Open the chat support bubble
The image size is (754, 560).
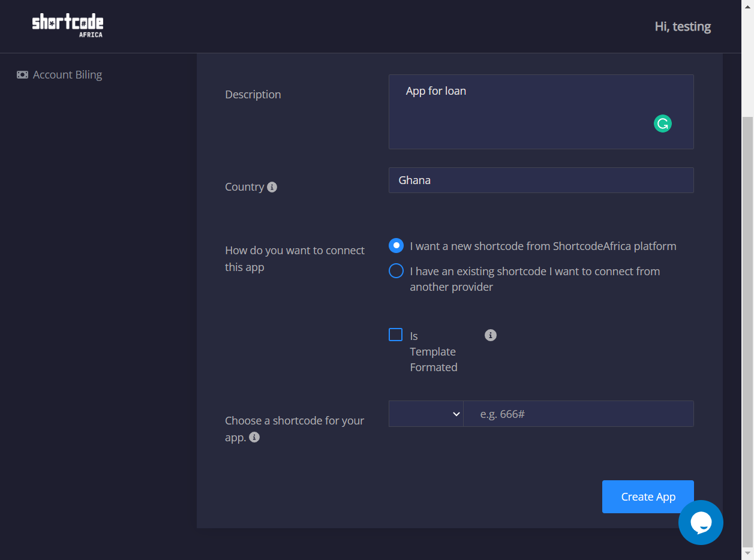point(701,522)
